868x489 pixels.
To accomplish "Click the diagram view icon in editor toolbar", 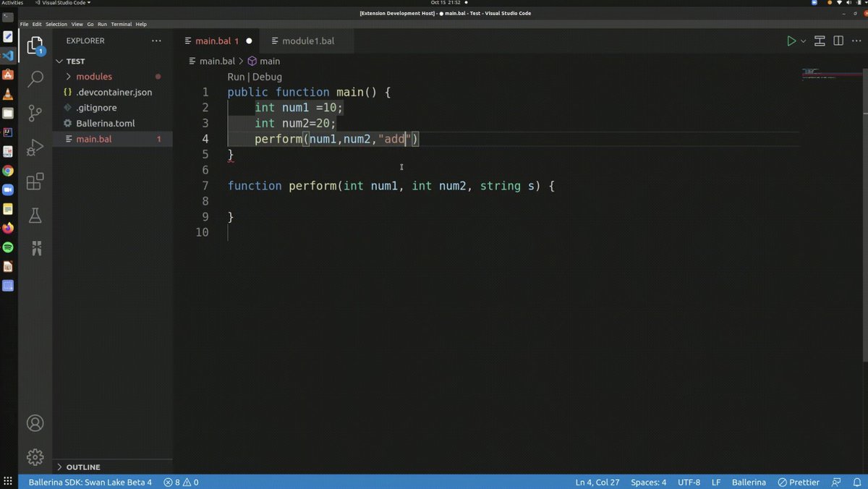I will click(x=820, y=41).
